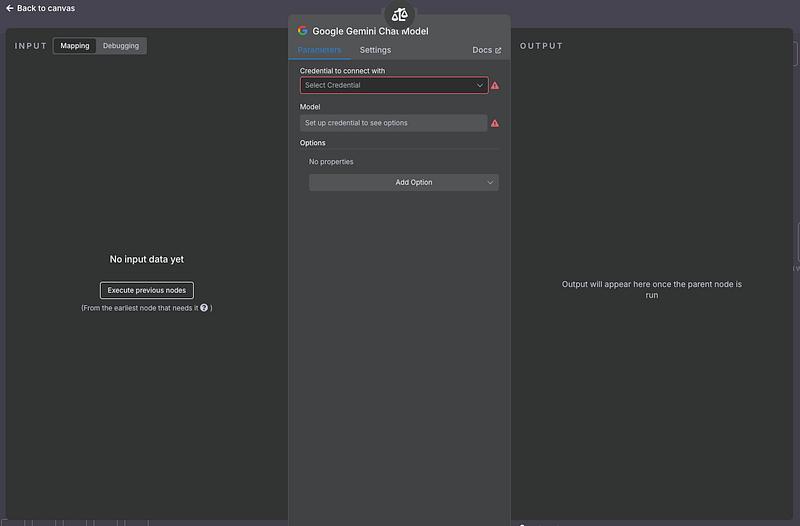Screen dimensions: 800x526
Task: Switch input view to Debugging
Action: click(121, 46)
